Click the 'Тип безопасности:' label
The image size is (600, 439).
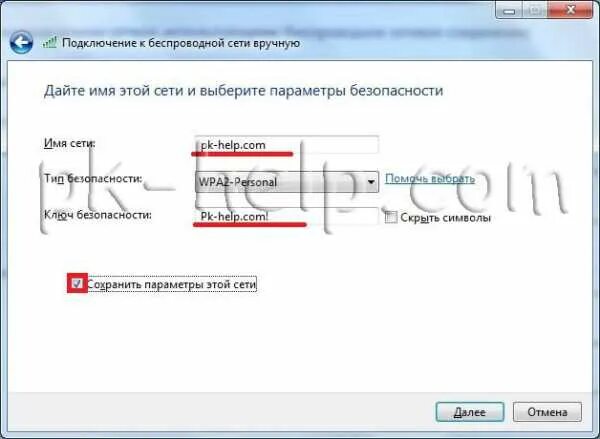[93, 179]
